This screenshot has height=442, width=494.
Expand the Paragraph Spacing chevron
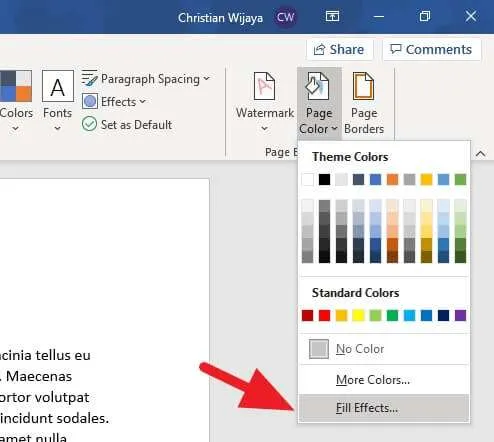pyautogui.click(x=207, y=78)
